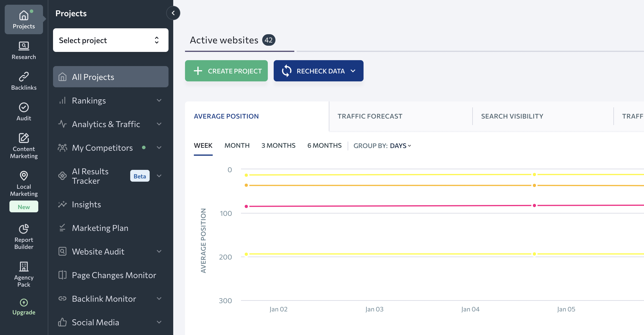Select the 6 Months time range
The image size is (644, 335).
324,146
